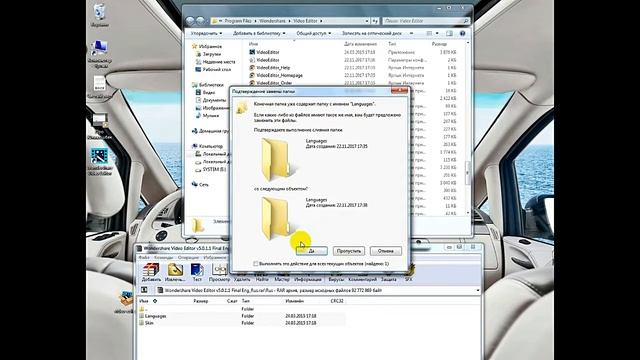The image size is (640, 360).
Task: Open the Команды menu in WinRAR
Action: click(x=164, y=258)
